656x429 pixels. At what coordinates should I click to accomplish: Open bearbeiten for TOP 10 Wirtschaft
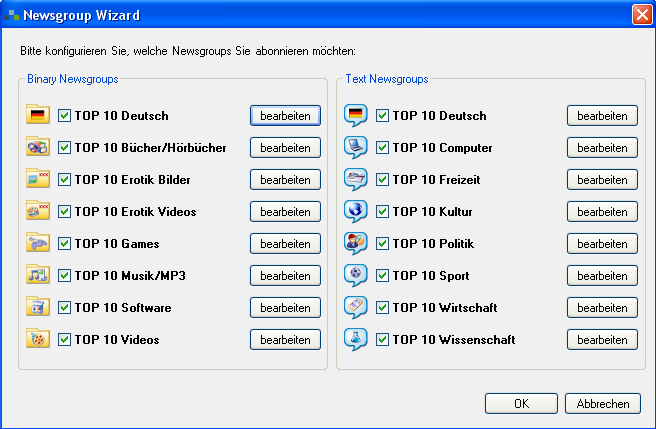click(602, 308)
